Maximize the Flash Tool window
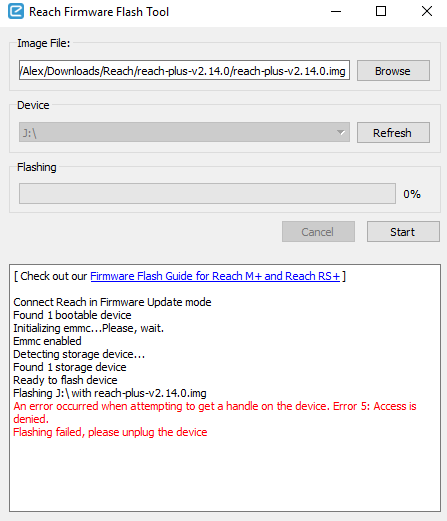 [381, 12]
